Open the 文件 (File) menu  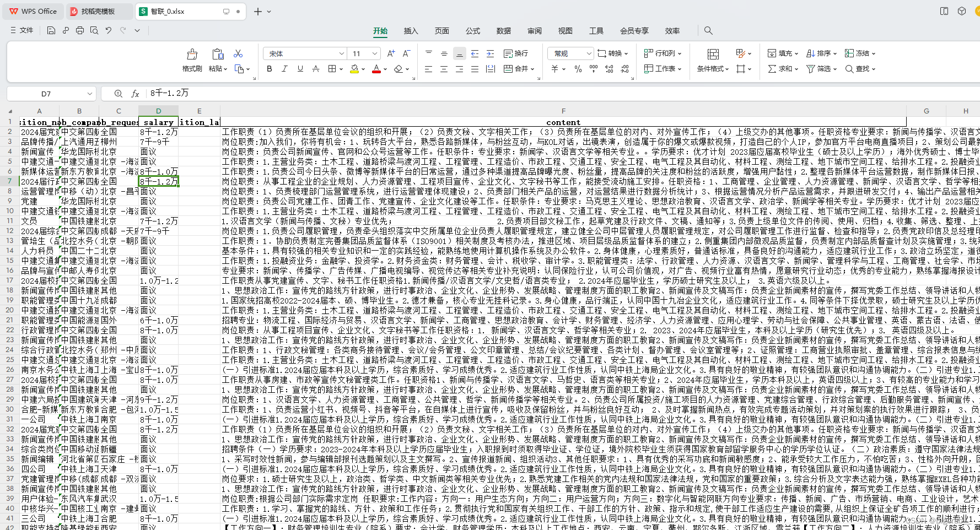pyautogui.click(x=22, y=30)
